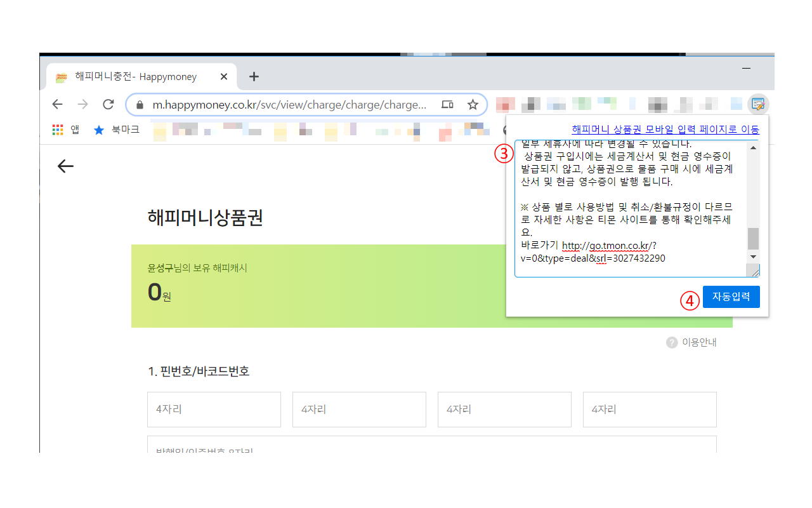Click inside the popup text area

tap(631, 209)
